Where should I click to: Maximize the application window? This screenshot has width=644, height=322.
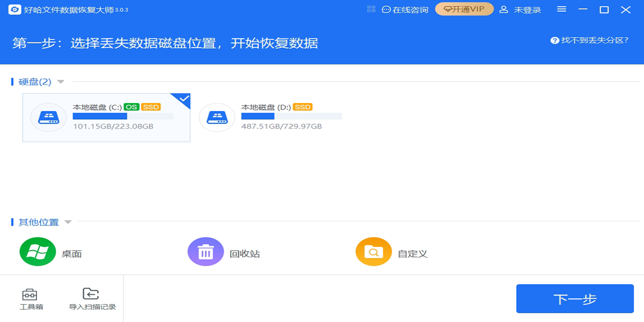[x=604, y=10]
